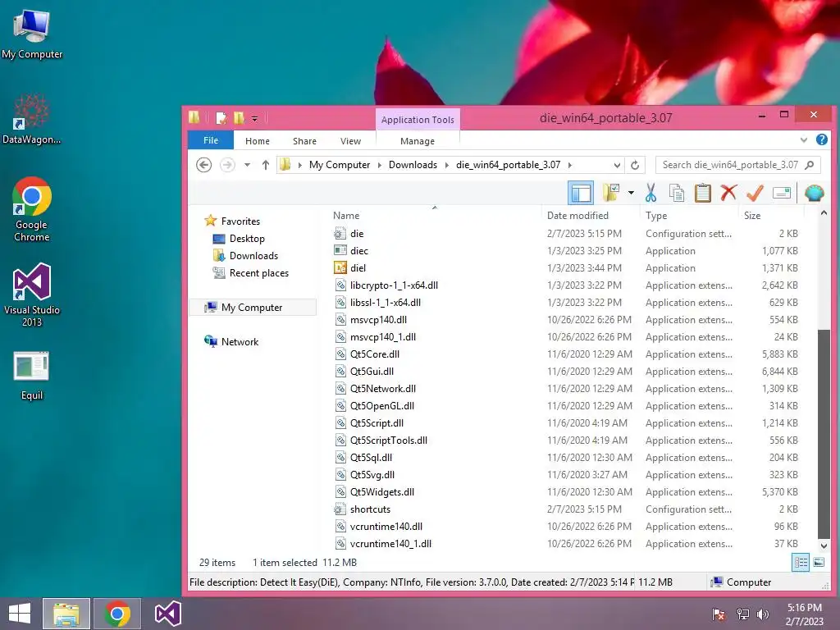This screenshot has height=630, width=840.
Task: Refresh the current folder
Action: (635, 165)
